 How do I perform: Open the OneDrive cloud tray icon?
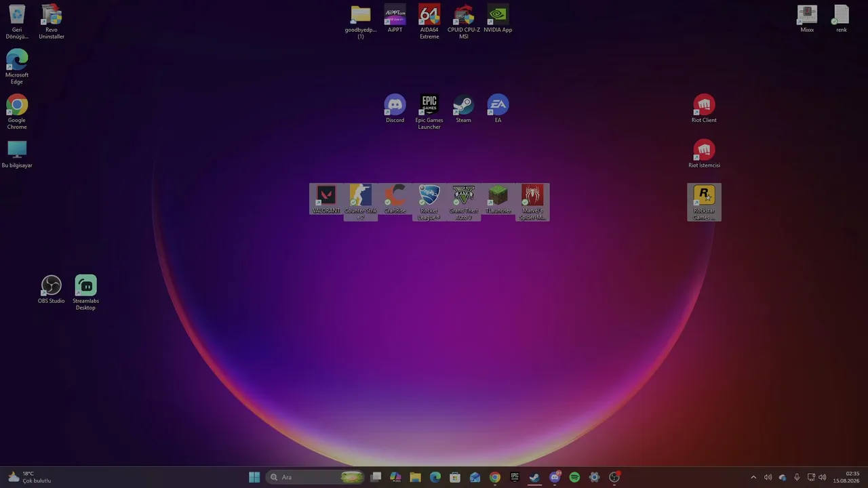pyautogui.click(x=783, y=477)
